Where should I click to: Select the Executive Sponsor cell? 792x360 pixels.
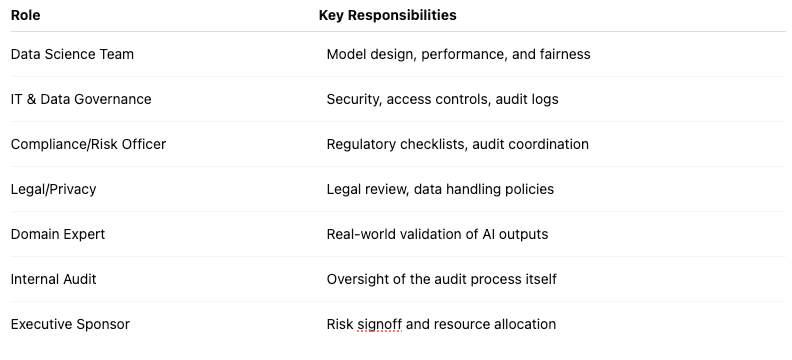[70, 324]
